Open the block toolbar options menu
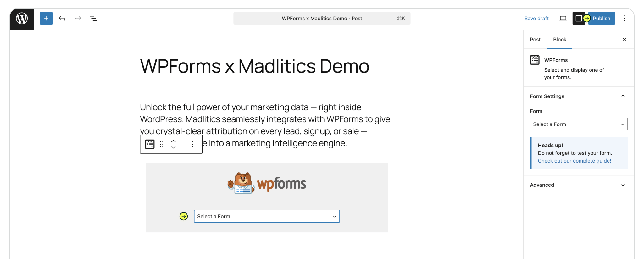The height and width of the screenshot is (259, 644). [x=193, y=144]
